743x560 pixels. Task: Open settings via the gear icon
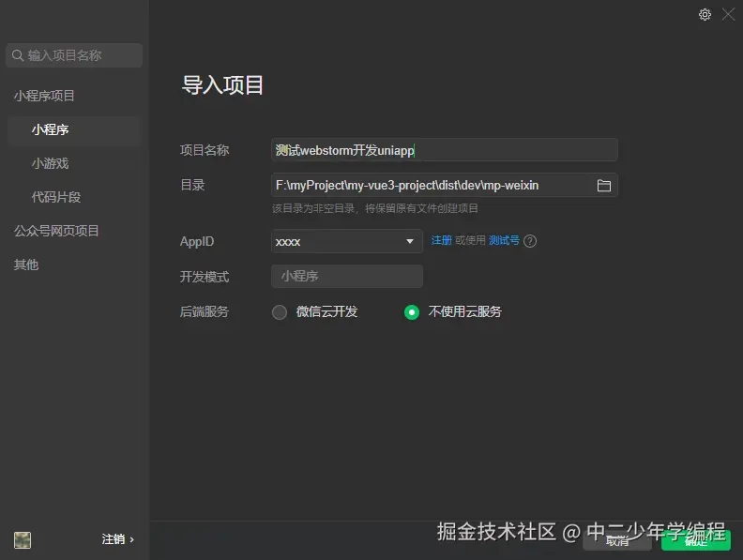pyautogui.click(x=705, y=15)
